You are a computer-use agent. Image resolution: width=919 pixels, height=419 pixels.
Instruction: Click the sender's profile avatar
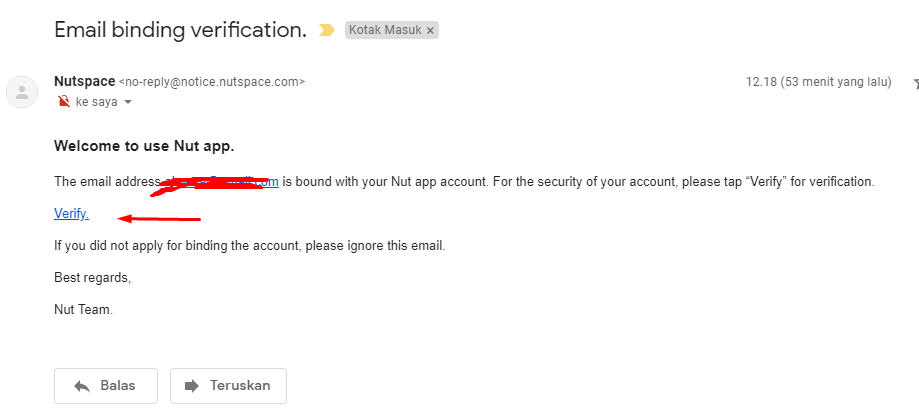[x=21, y=92]
